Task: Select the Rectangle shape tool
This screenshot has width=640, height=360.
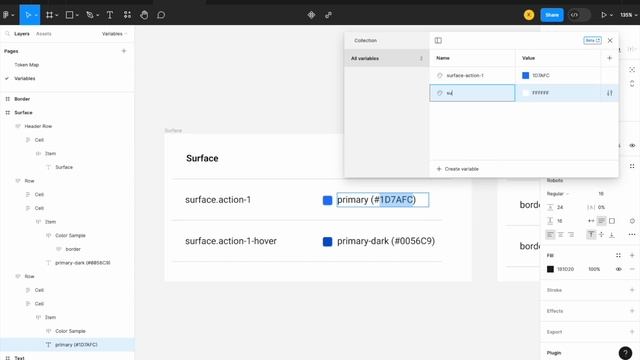Action: [70, 15]
